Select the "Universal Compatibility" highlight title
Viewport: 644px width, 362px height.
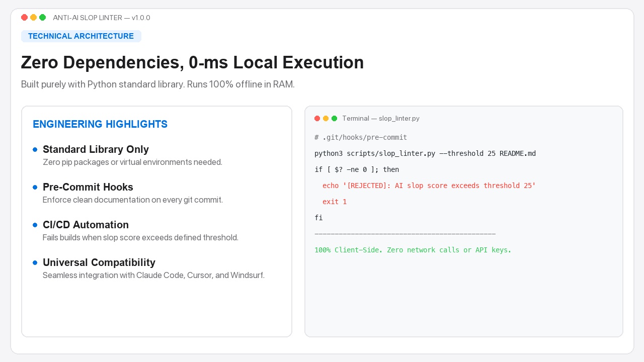[x=99, y=262]
